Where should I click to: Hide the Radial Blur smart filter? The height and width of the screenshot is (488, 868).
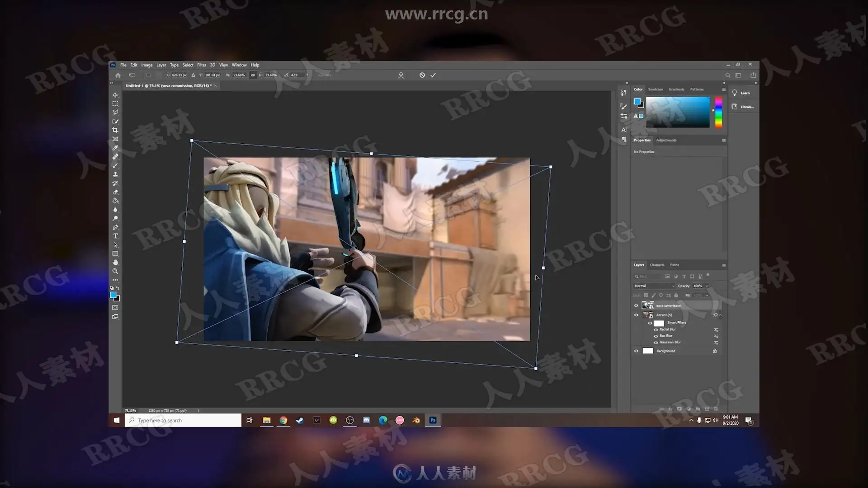point(656,329)
